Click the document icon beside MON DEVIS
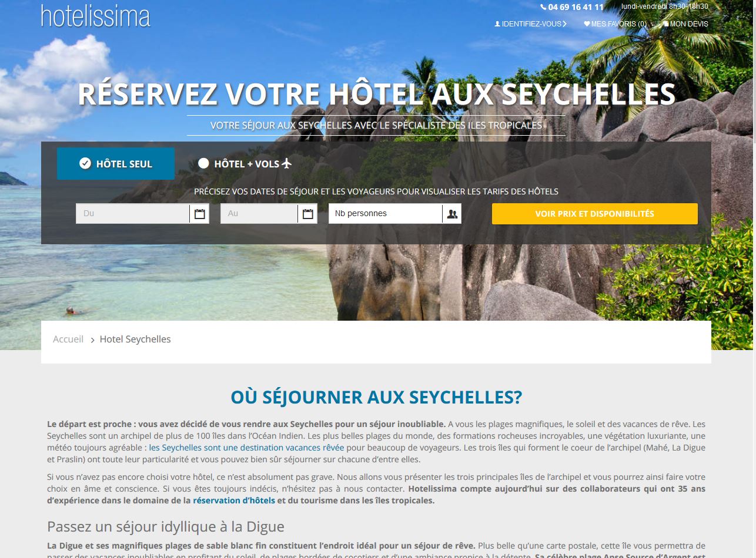The width and height of the screenshot is (756, 558). click(x=665, y=24)
